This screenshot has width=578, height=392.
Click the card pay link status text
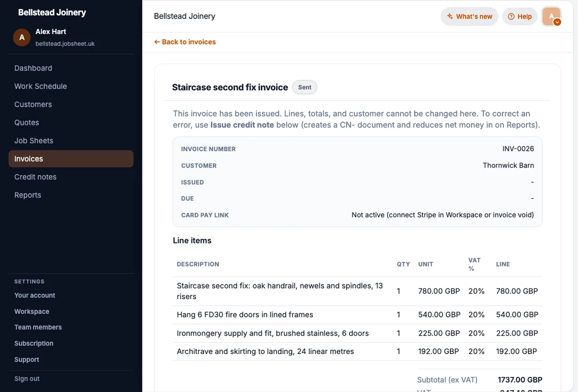[443, 215]
